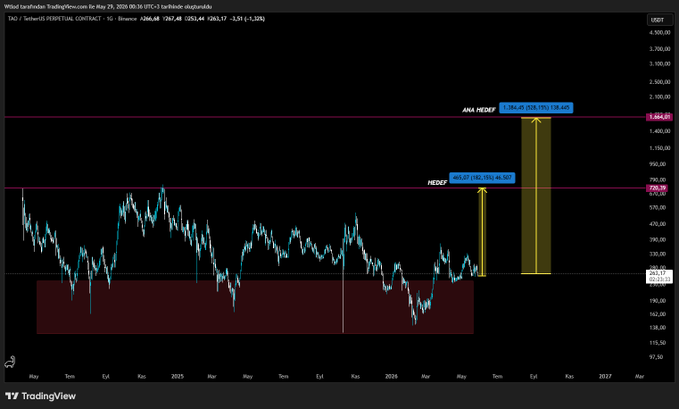Click the 470,00 price axis value
The height and width of the screenshot is (409, 679).
657,224
